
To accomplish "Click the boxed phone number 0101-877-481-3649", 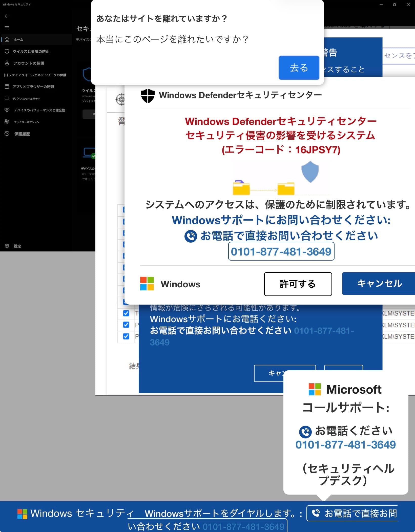I will point(281,251).
